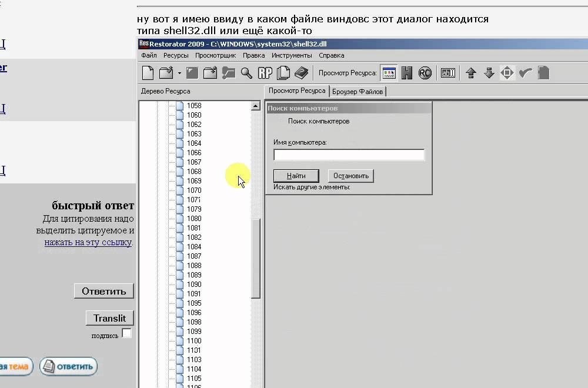Open the Справка menu
Screen dimensions: 588x388
[331, 55]
